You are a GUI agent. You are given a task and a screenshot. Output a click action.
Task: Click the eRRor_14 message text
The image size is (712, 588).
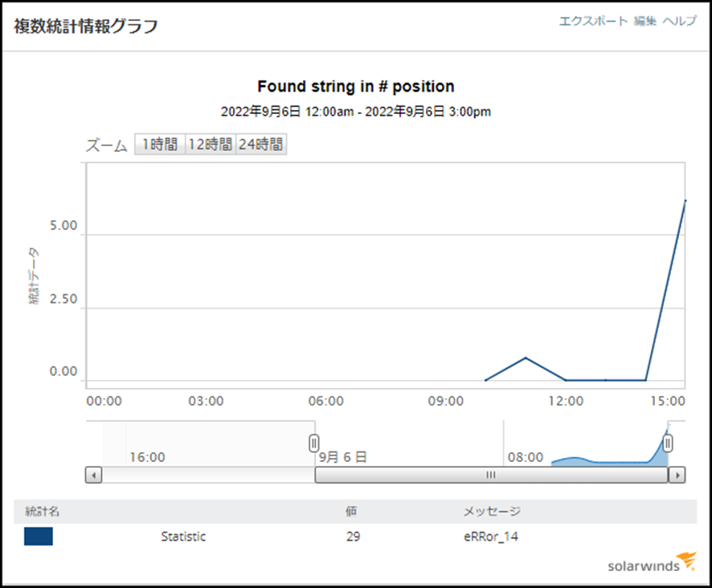click(491, 537)
